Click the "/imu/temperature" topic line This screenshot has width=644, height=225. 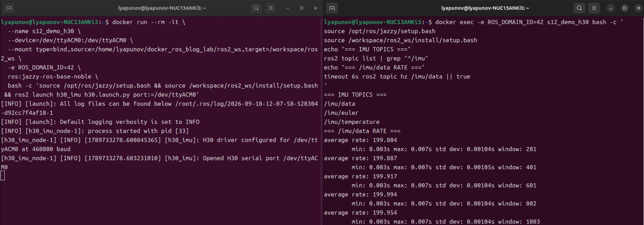click(x=352, y=122)
